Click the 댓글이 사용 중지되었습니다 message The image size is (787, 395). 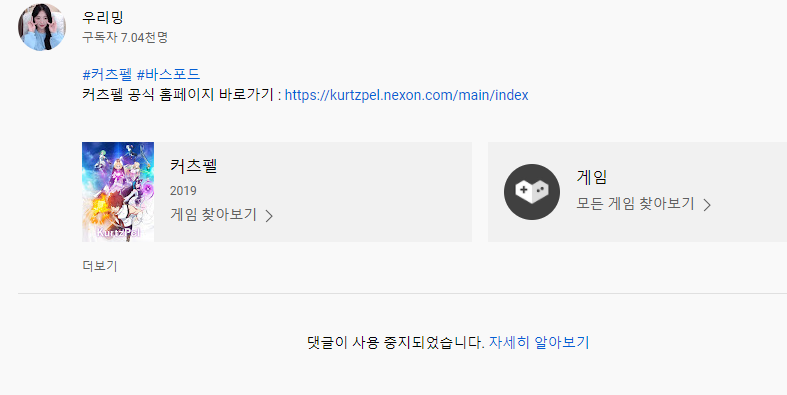[x=396, y=343]
